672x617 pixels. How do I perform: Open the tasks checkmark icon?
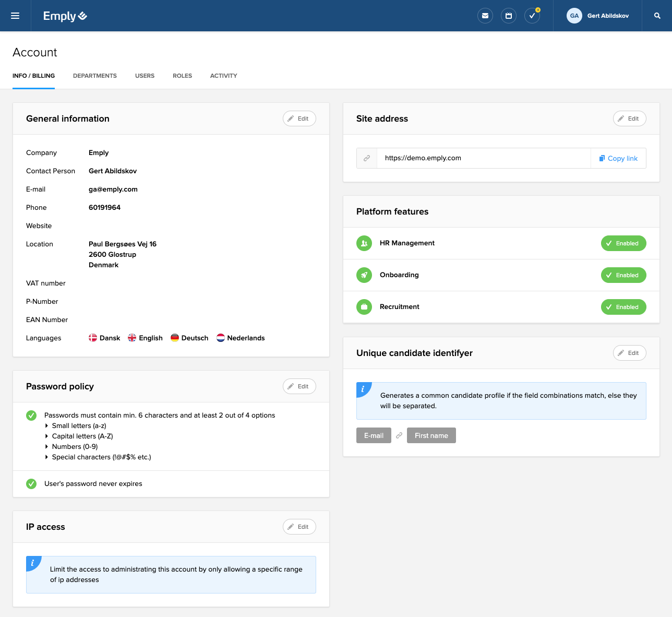[x=532, y=16]
